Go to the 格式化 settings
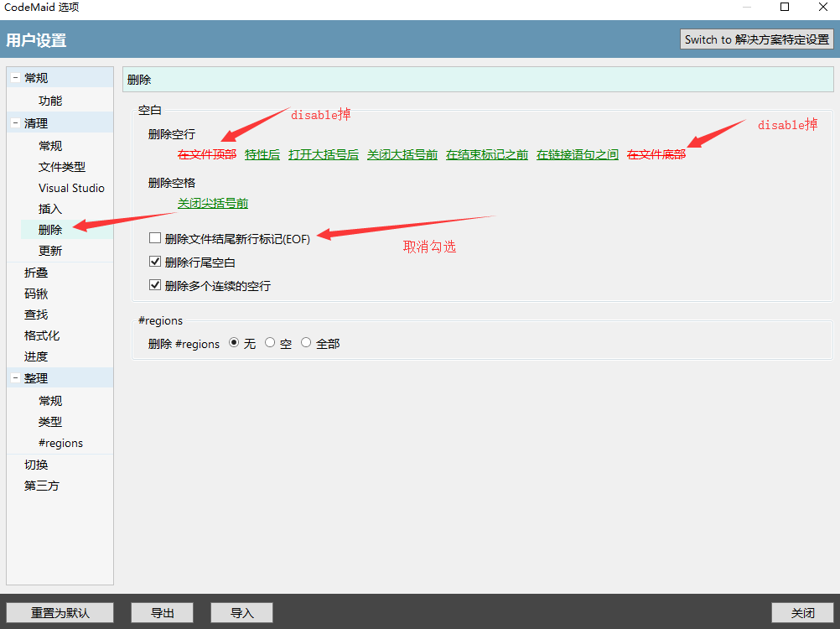The height and width of the screenshot is (629, 840). (x=42, y=335)
